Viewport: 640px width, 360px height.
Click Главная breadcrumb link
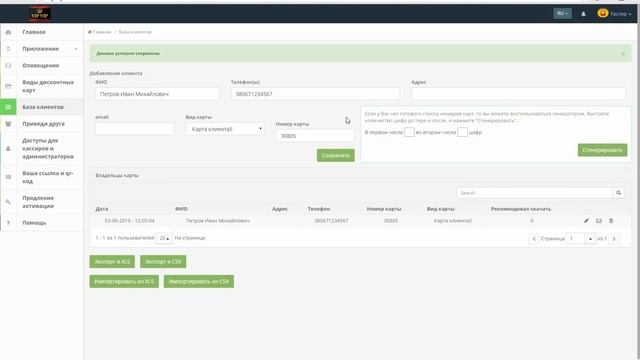tap(102, 32)
